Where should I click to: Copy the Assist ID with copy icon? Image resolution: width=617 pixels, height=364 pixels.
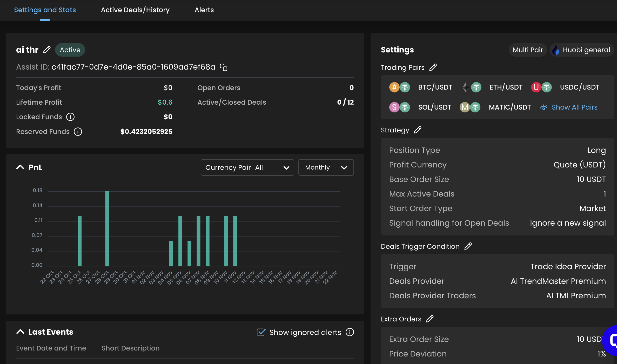coord(223,67)
